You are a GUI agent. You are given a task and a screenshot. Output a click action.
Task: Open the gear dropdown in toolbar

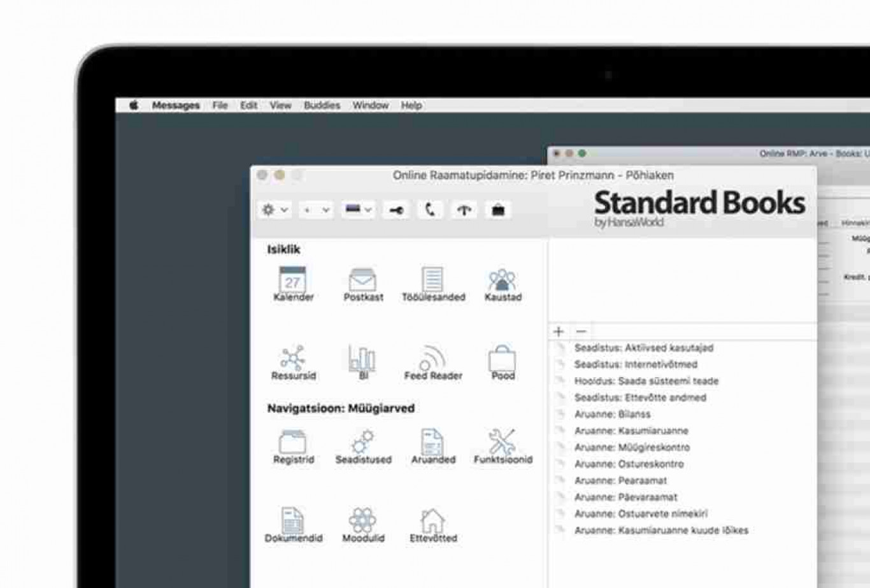point(275,210)
